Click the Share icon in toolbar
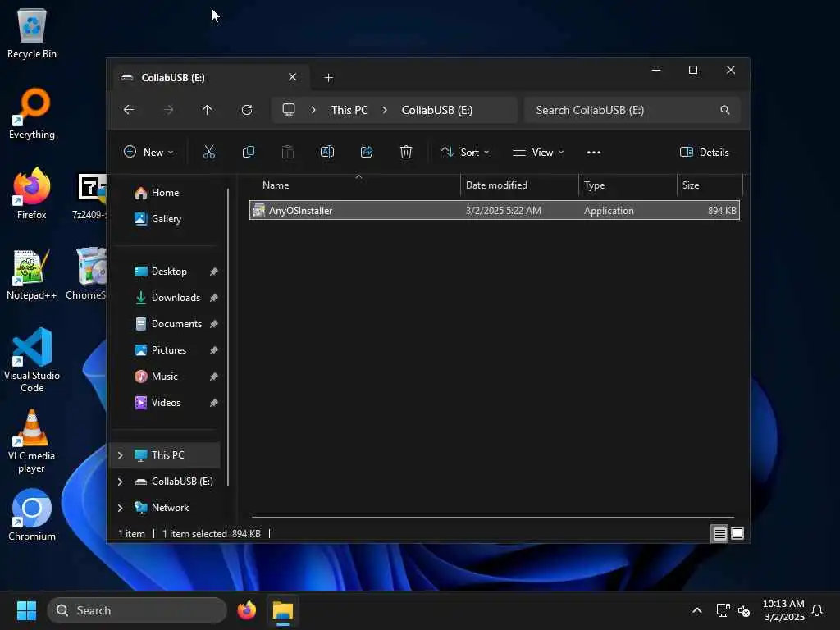Image resolution: width=840 pixels, height=630 pixels. pos(367,152)
